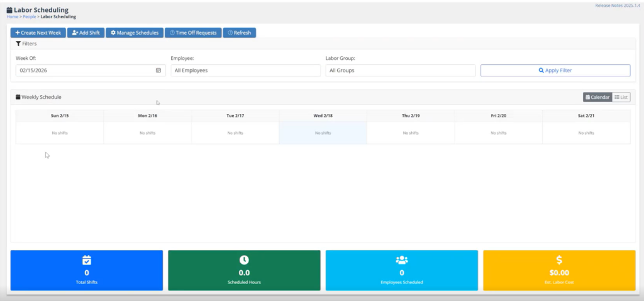Open the Labor Group dropdown
The width and height of the screenshot is (644, 301).
(400, 71)
